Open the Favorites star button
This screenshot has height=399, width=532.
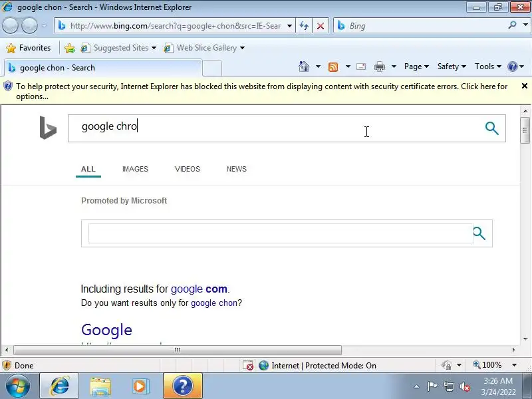[x=29, y=48]
